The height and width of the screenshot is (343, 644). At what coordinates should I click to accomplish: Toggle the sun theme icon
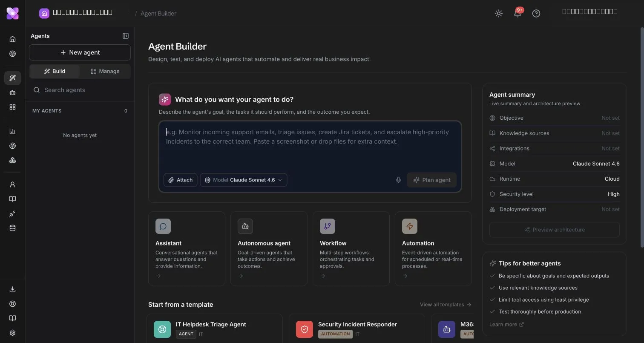tap(499, 13)
